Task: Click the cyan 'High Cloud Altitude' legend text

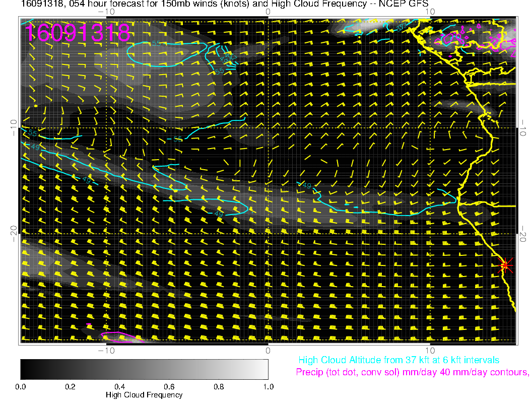Action: [398, 360]
